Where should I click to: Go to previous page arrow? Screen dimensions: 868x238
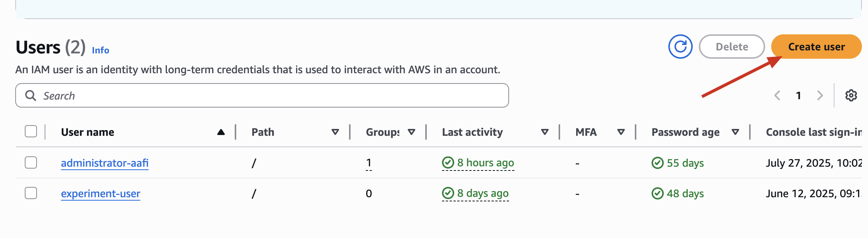pos(777,95)
